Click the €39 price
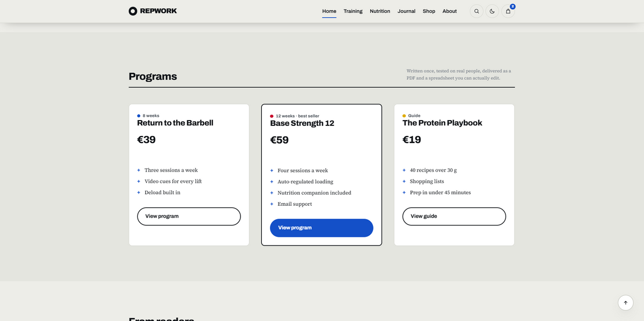This screenshot has height=321, width=644. (x=147, y=140)
